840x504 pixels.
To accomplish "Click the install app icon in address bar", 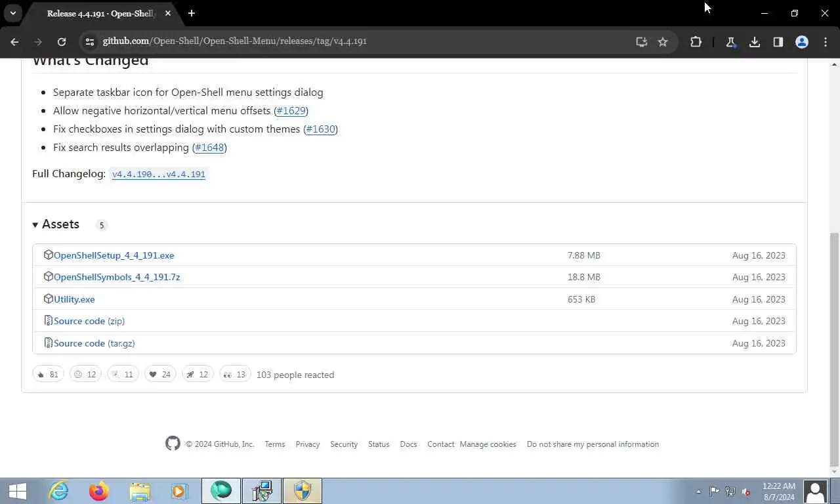I will point(642,41).
